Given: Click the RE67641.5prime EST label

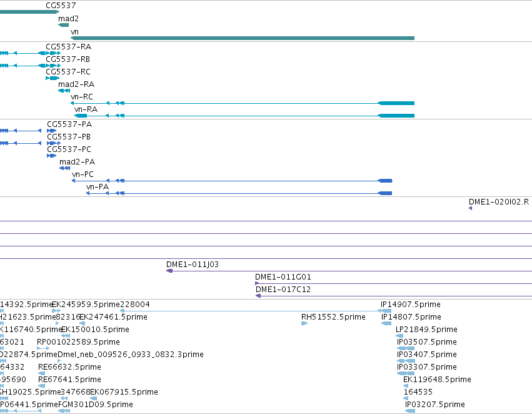Looking at the screenshot, I should click(x=69, y=380).
